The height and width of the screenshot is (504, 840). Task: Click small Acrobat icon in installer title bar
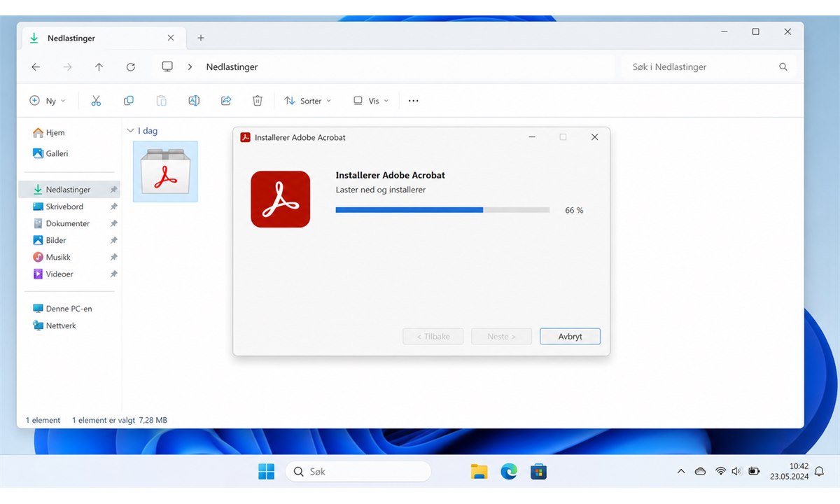tap(246, 137)
